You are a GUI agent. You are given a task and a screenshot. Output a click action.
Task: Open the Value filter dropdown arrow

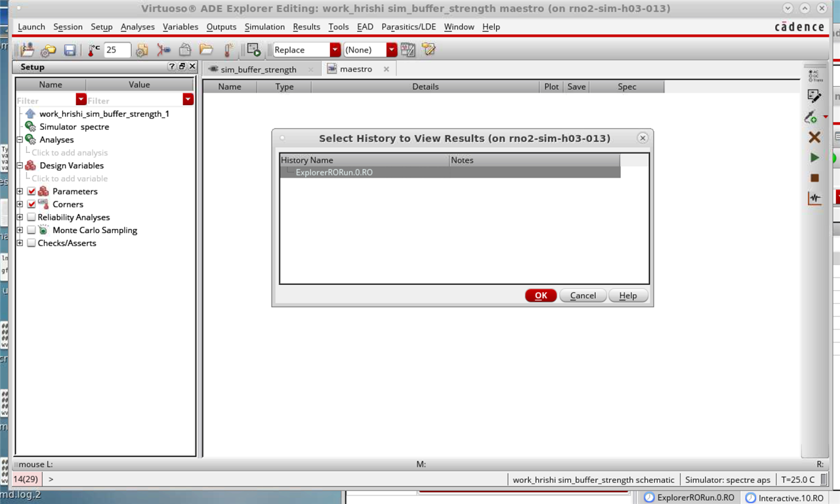188,99
